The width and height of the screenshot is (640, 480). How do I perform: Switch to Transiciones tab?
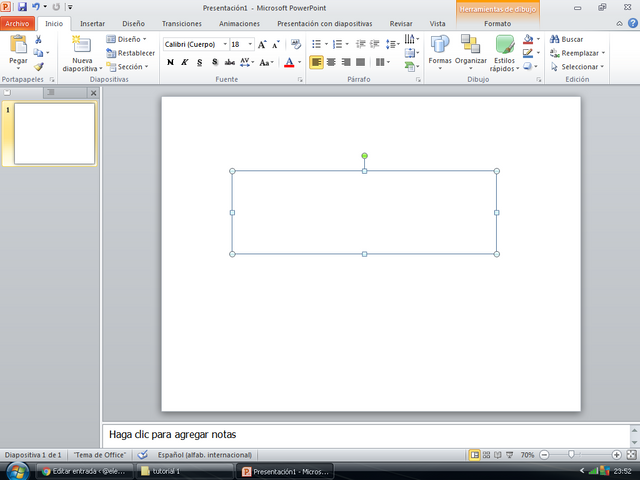pyautogui.click(x=182, y=24)
